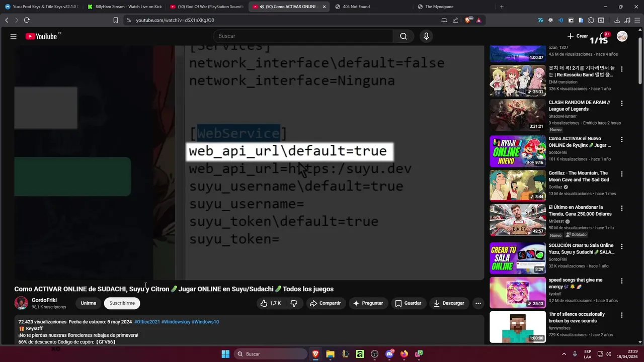Click the YouTube search magnifier button
Viewport: 644px width, 362px height.
coord(404,36)
